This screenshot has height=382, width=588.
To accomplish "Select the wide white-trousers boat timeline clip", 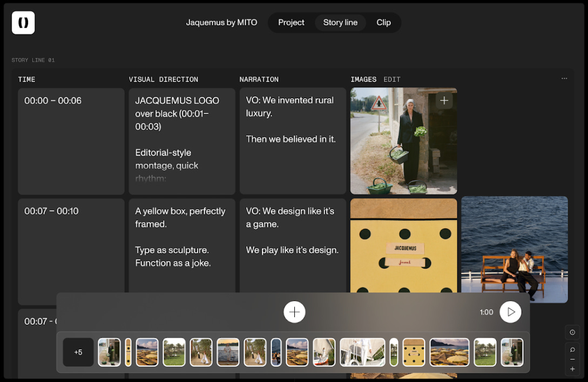I will [362, 352].
